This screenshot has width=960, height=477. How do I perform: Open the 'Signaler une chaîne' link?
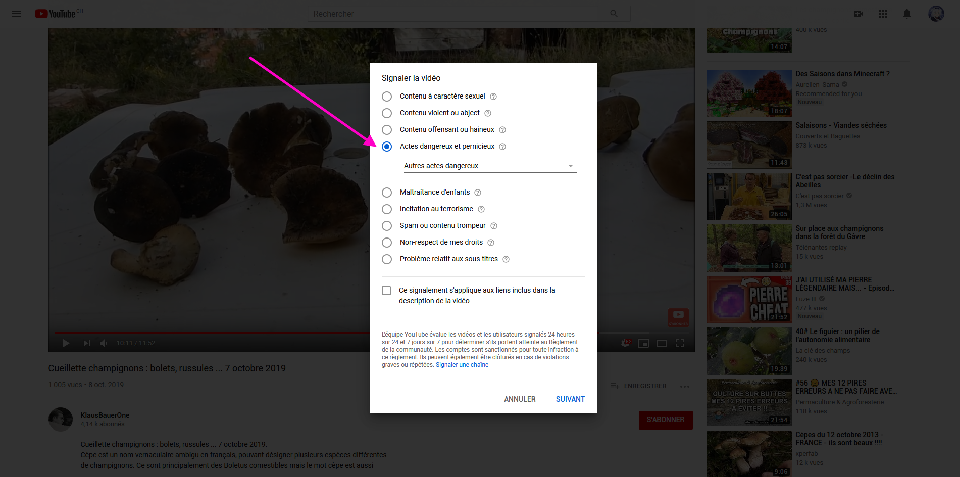tap(462, 365)
